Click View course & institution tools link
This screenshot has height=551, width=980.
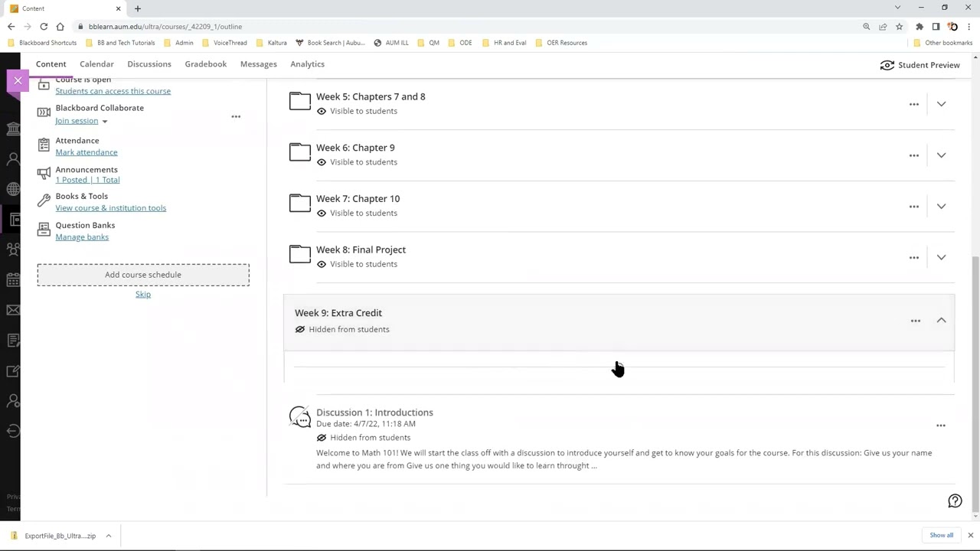coord(110,208)
